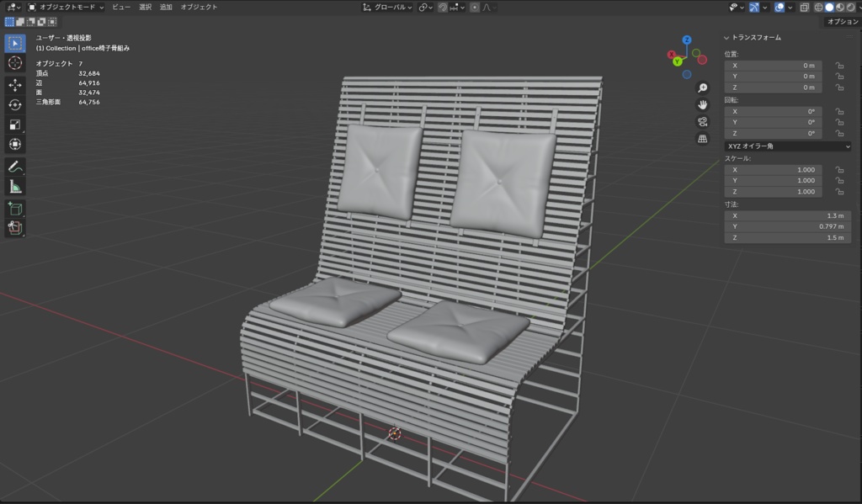
Task: Click the rotation Z field
Action: (773, 134)
